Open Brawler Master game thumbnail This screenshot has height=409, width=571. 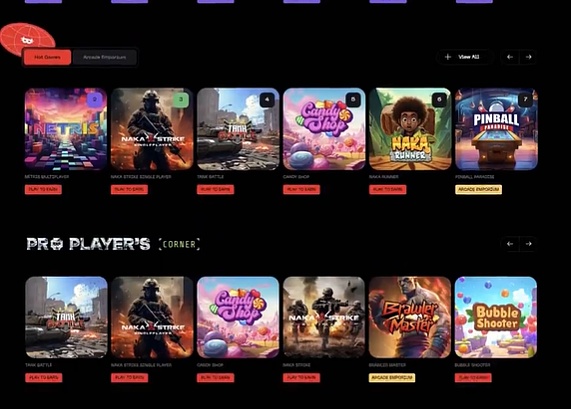point(410,317)
